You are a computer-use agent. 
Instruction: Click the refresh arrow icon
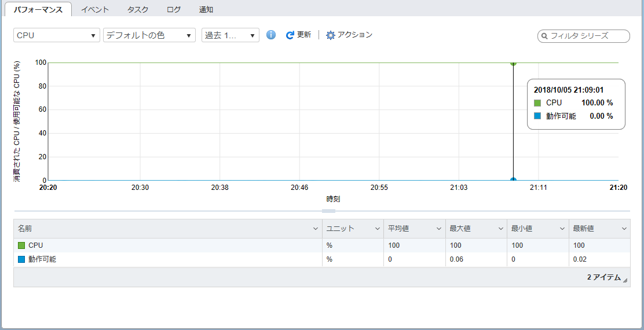(290, 35)
